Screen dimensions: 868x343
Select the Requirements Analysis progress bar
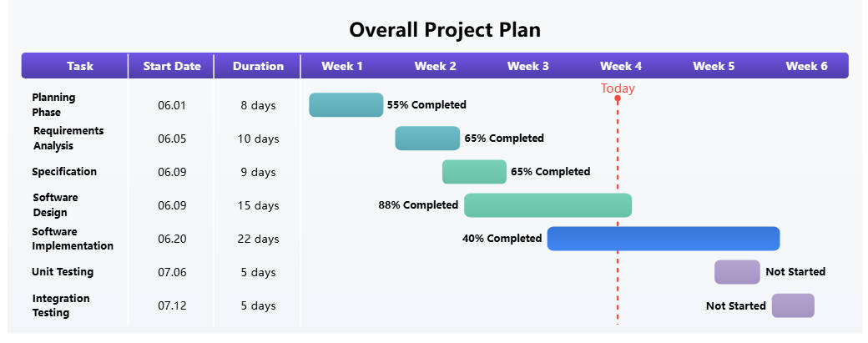click(427, 139)
